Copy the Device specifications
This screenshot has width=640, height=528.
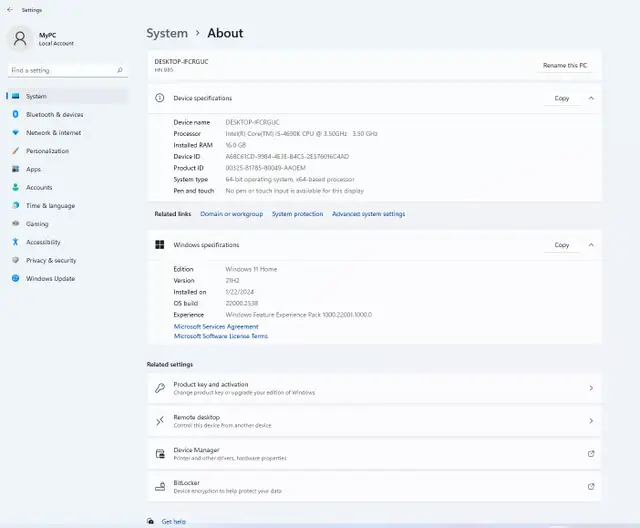click(562, 98)
